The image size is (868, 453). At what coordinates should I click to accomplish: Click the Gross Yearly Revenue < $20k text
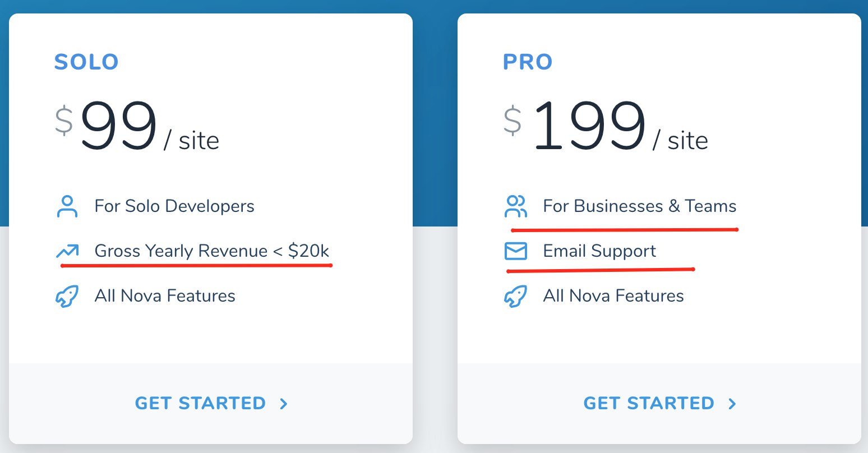[x=212, y=251]
